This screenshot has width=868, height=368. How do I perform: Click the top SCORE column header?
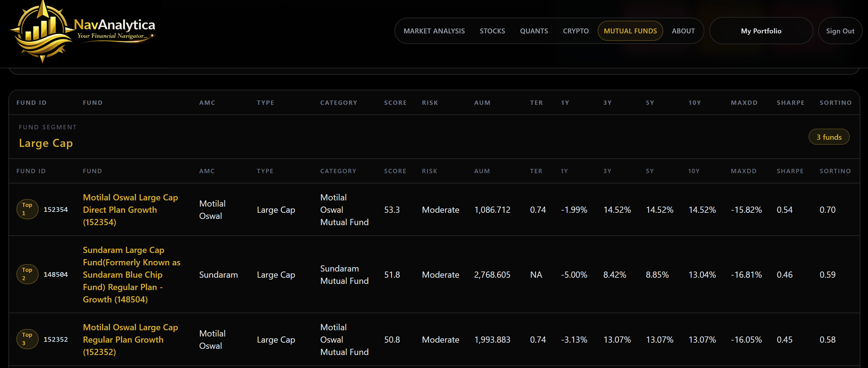pos(395,103)
